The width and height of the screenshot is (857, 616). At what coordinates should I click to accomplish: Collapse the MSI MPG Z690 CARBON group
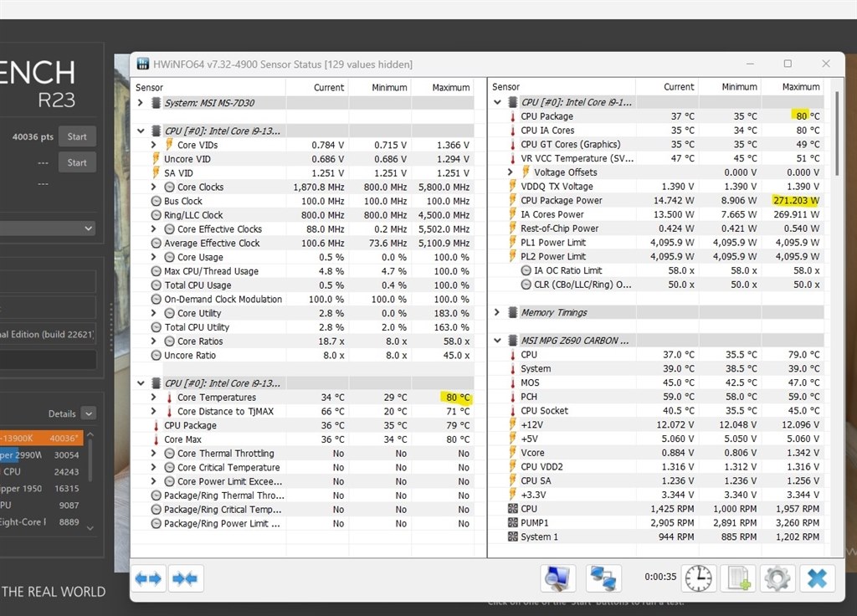point(497,340)
